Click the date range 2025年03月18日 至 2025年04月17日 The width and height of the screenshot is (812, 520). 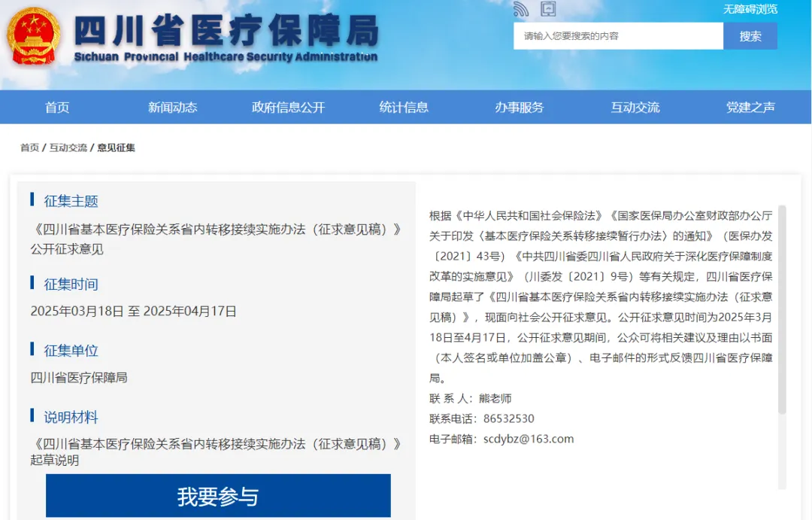tap(134, 311)
